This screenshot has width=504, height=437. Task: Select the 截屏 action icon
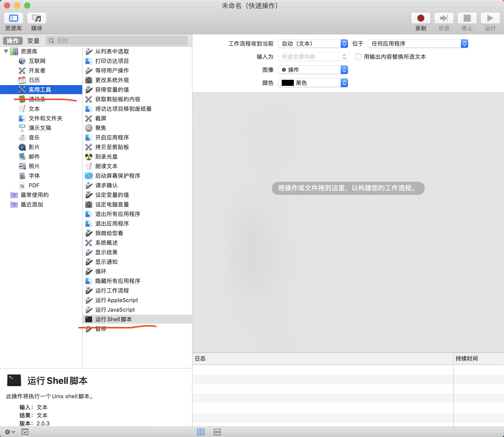89,118
